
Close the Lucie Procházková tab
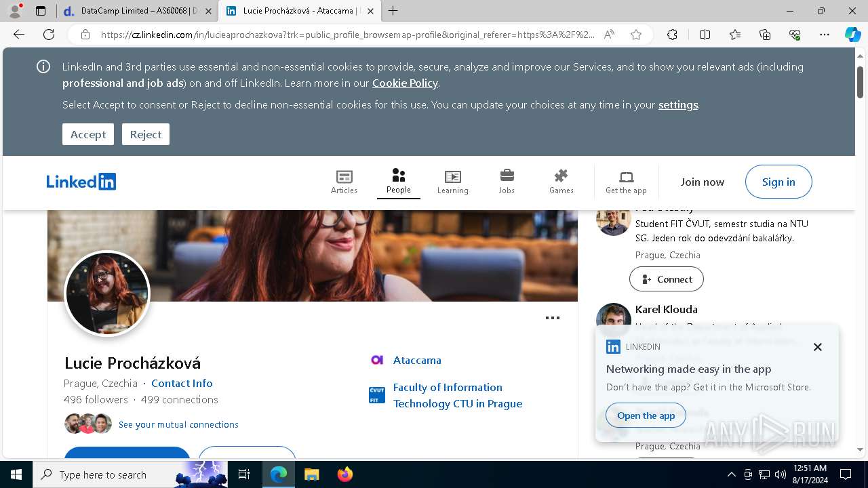371,11
